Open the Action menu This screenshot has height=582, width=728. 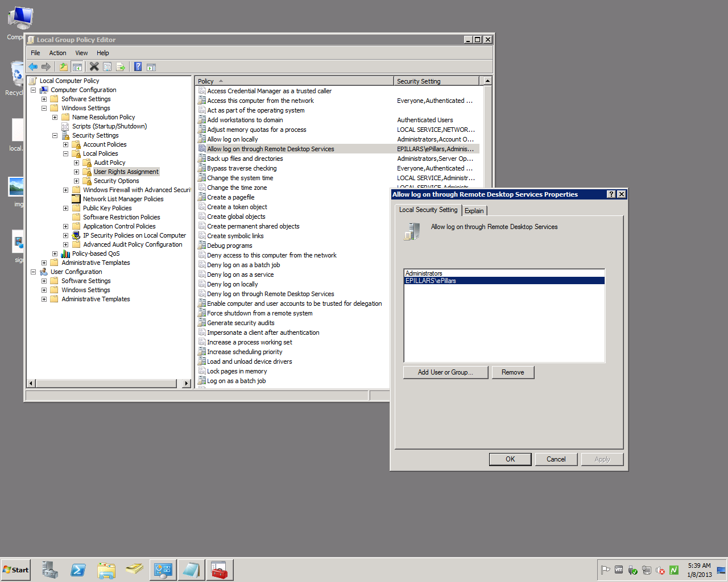[57, 53]
